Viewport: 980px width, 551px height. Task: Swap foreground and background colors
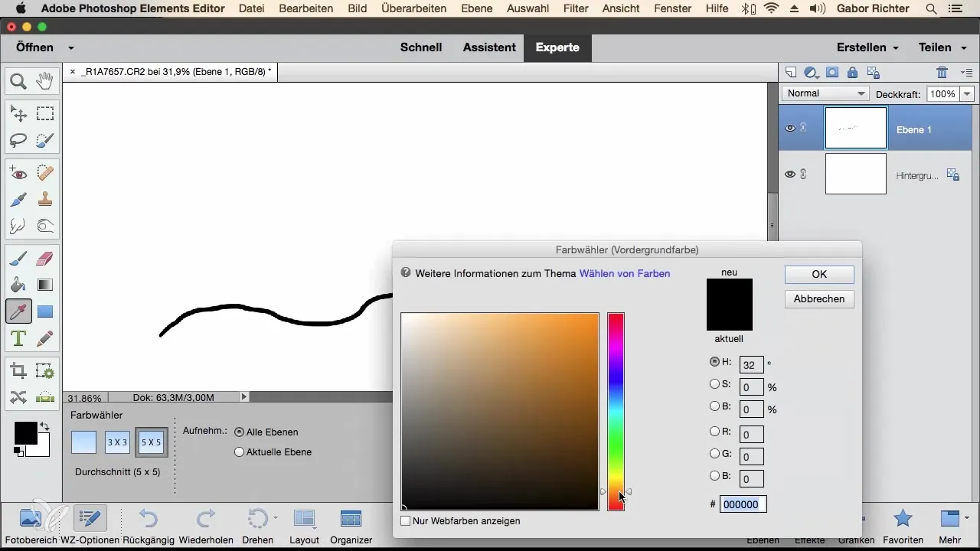click(44, 426)
